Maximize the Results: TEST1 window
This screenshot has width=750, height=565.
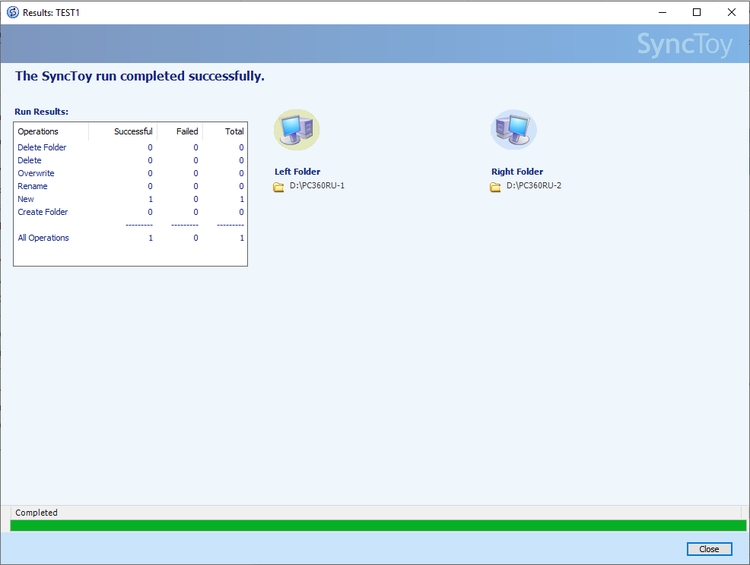[x=697, y=12]
